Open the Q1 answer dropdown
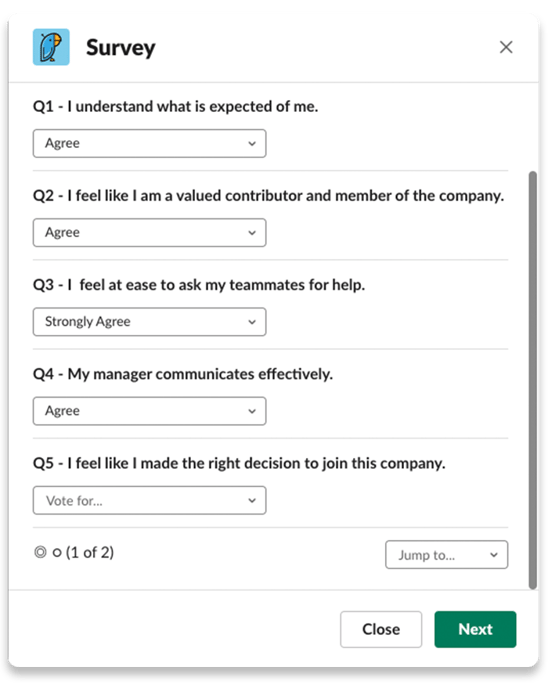 click(x=149, y=143)
